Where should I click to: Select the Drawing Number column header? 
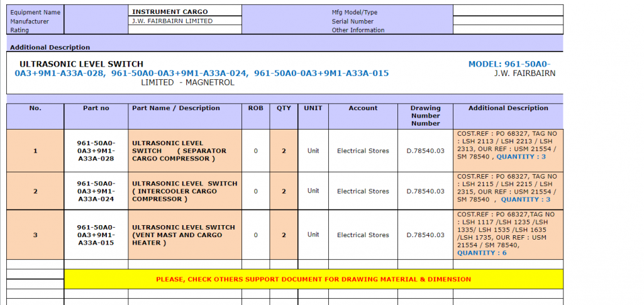tap(425, 115)
